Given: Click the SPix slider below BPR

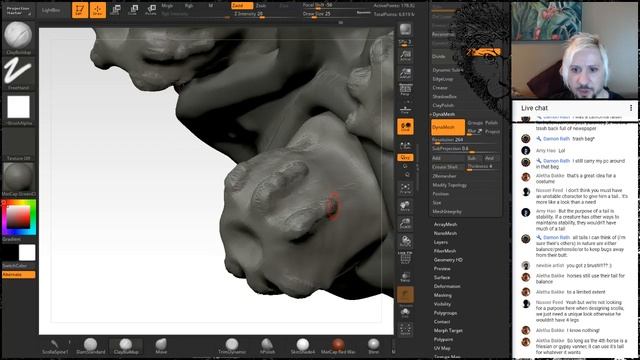Looking at the screenshot, I should [405, 42].
